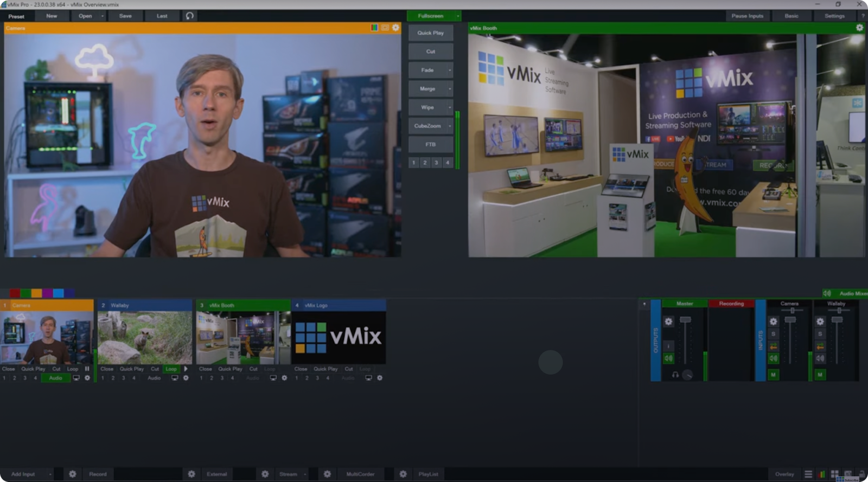Open the Audio Mixer button
The image size is (868, 482).
(845, 293)
